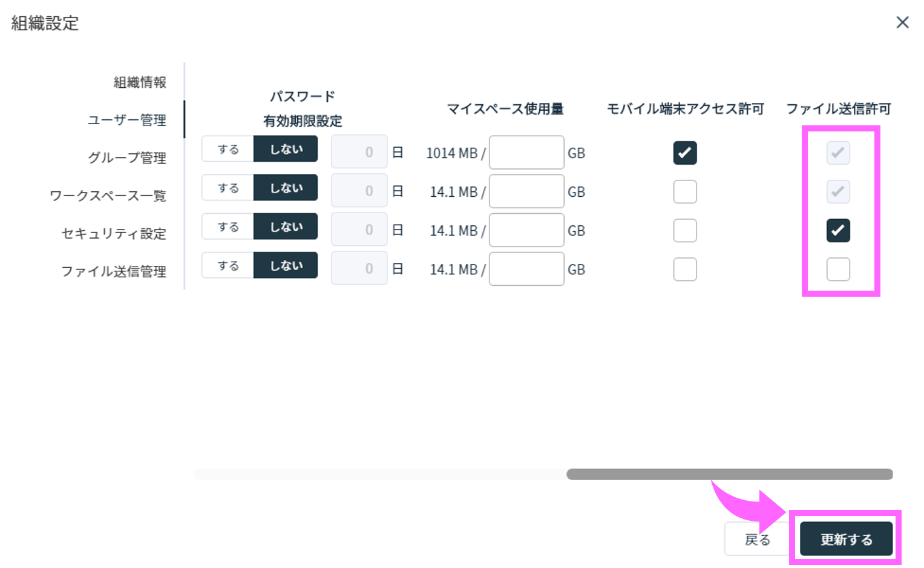Open the 組織情報 settings tab
This screenshot has height=568, width=924.
[x=139, y=82]
